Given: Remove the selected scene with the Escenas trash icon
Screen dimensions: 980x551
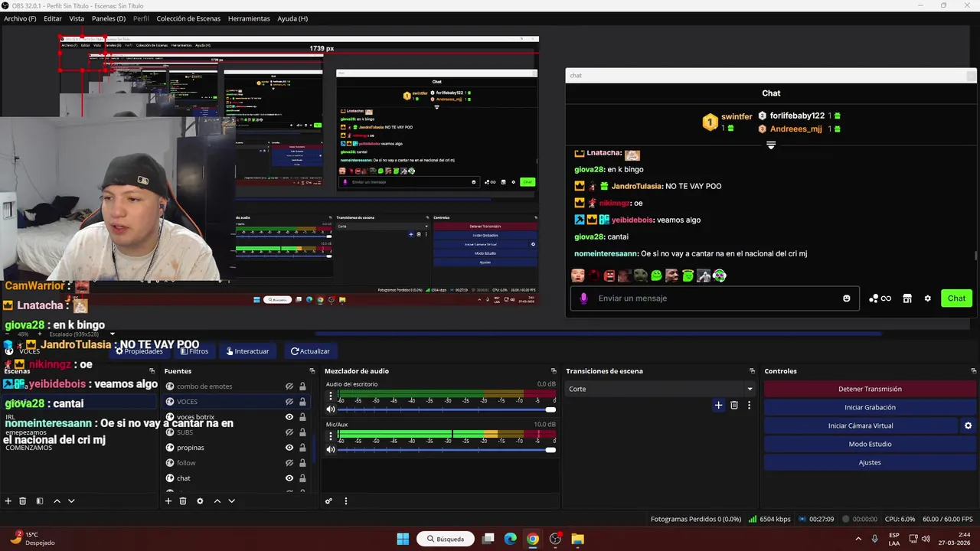Looking at the screenshot, I should (23, 501).
